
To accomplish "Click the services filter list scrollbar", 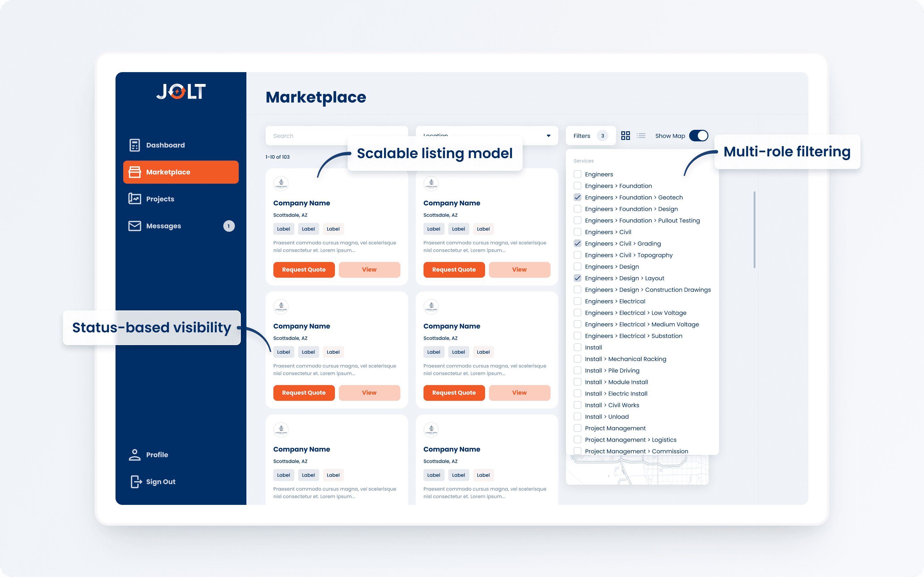I will tap(755, 229).
